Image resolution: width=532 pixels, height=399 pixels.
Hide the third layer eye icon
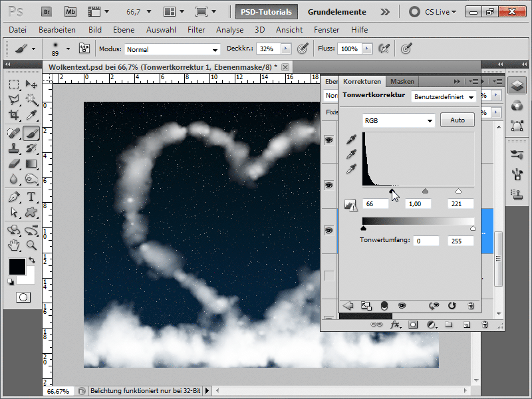click(x=329, y=230)
